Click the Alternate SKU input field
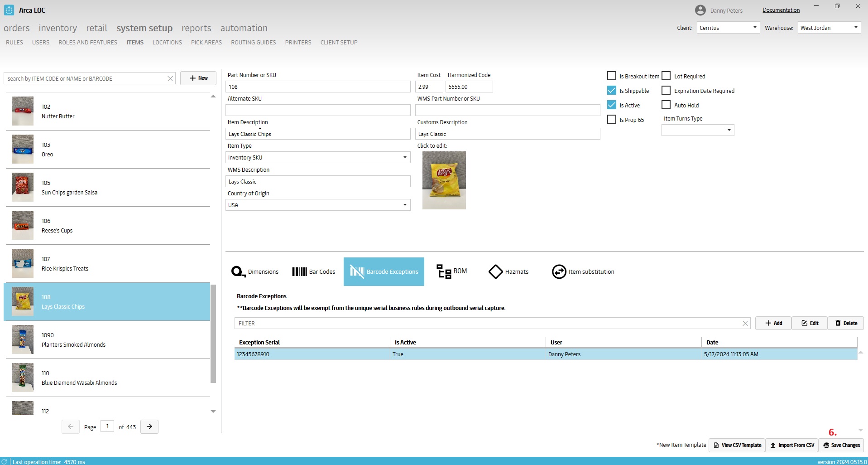The width and height of the screenshot is (868, 465). click(x=318, y=110)
